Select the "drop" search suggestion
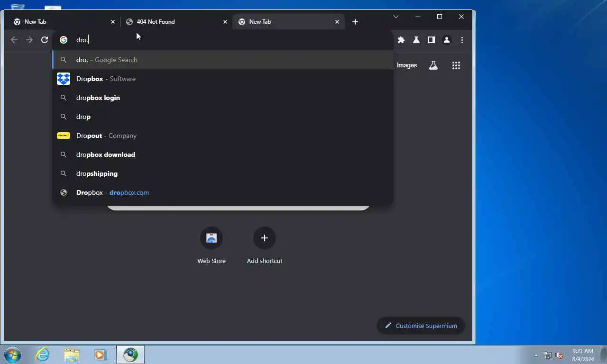607x364 pixels. (x=223, y=117)
